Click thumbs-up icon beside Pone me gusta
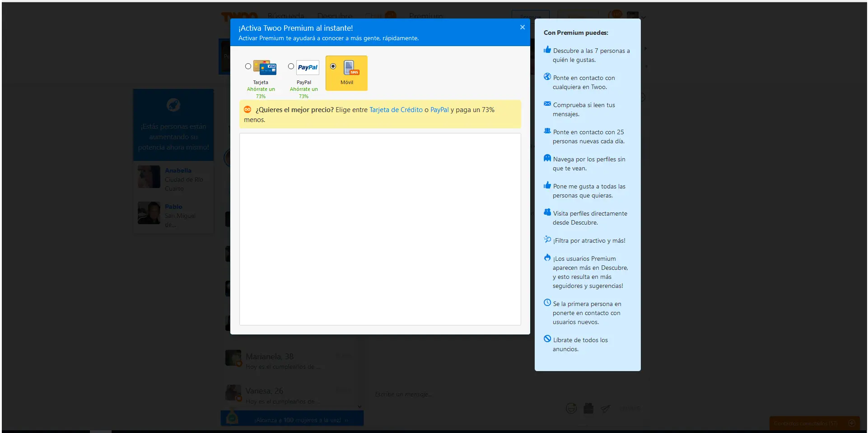Image resolution: width=868 pixels, height=433 pixels. tap(547, 185)
